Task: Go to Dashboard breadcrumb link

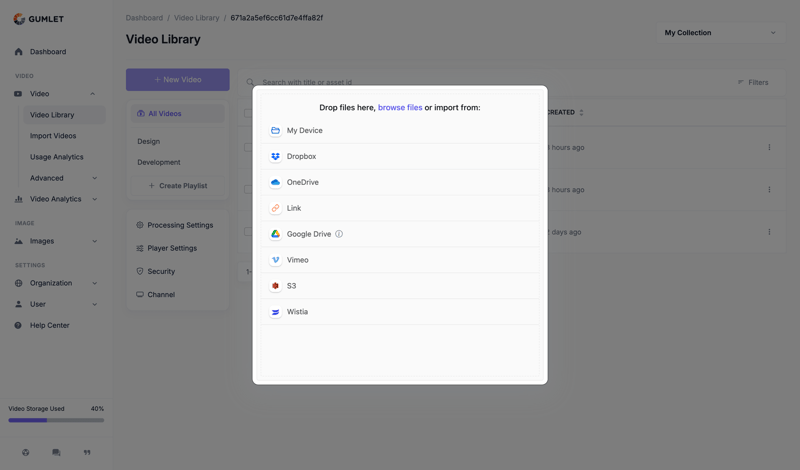Action: [x=144, y=18]
